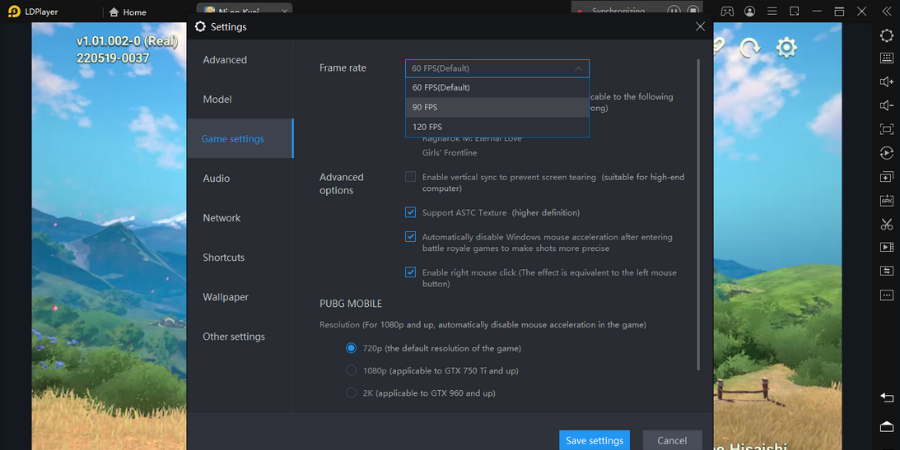Click the volume up sidebar icon
Screen dimensions: 900x450
[886, 82]
